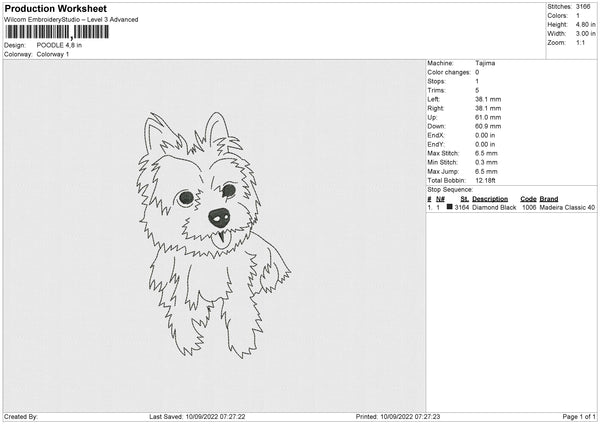The height and width of the screenshot is (424, 600).
Task: Click the dog's nose in the design
Action: (x=219, y=218)
